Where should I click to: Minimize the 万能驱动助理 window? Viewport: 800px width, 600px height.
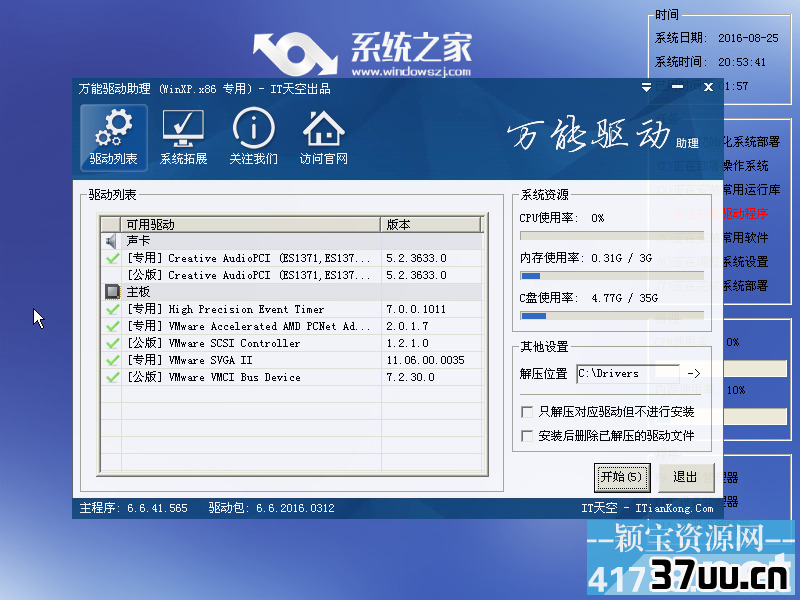click(x=678, y=87)
